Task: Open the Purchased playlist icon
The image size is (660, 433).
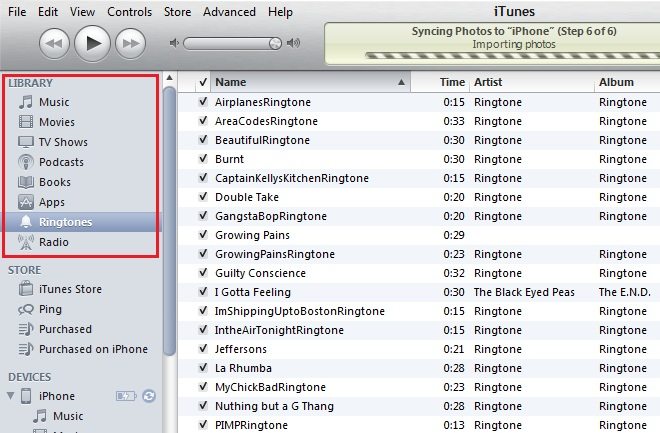Action: 26,329
